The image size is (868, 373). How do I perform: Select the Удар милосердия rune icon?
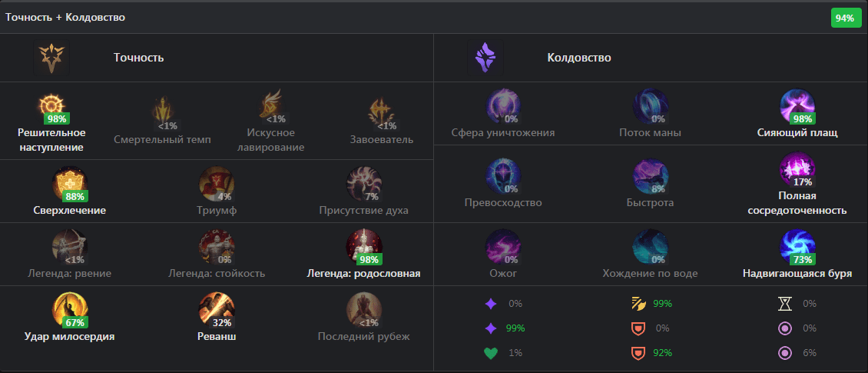(70, 310)
